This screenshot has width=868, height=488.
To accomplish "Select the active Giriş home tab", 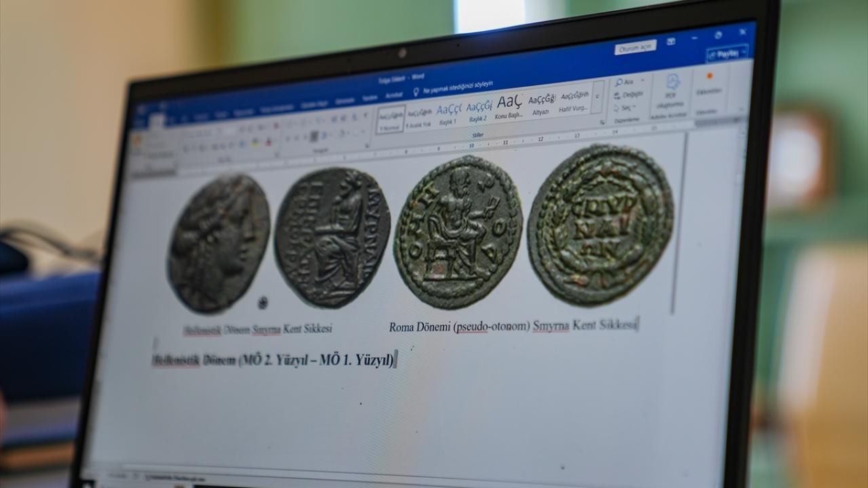I will point(157,120).
